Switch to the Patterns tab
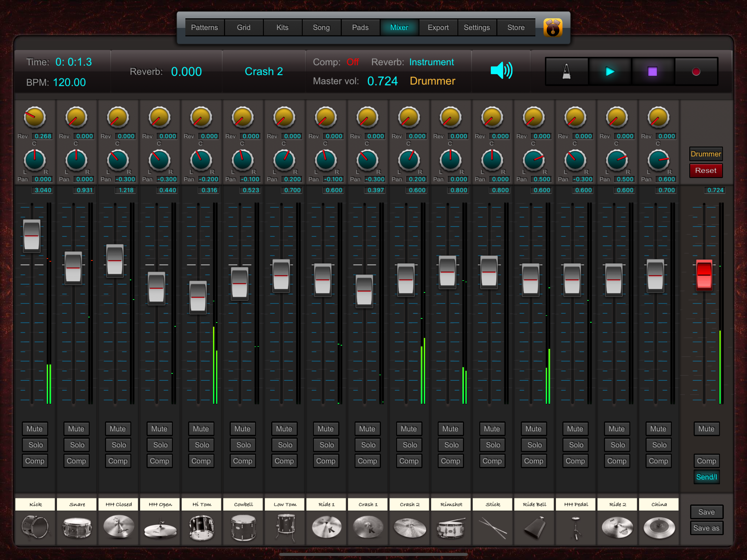Screen dimensions: 747x560 pos(204,27)
